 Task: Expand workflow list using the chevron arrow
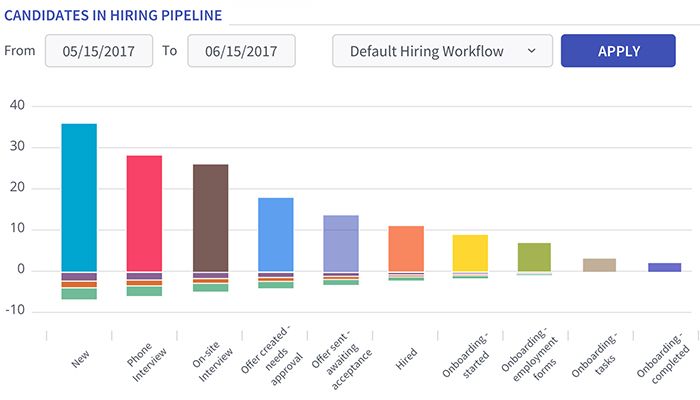coord(532,51)
